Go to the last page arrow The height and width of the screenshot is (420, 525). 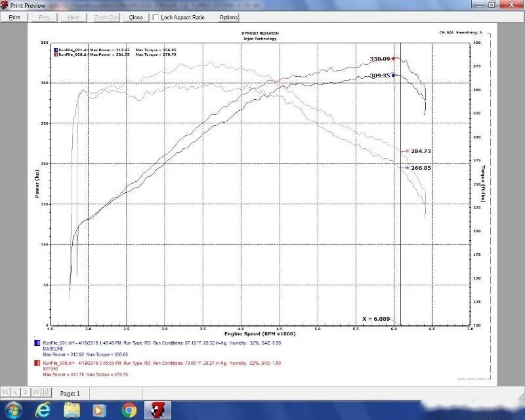click(36, 392)
